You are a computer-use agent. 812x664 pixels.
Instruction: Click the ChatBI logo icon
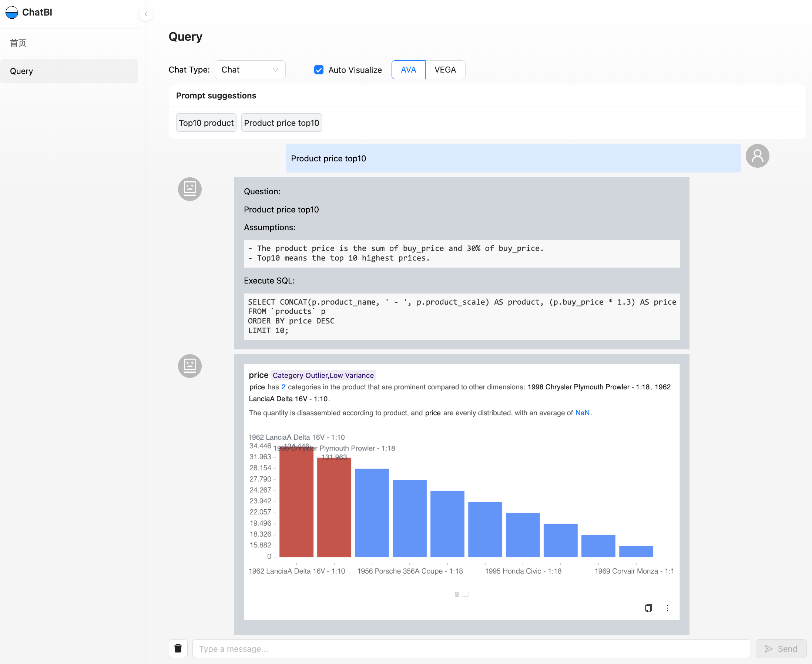tap(12, 13)
